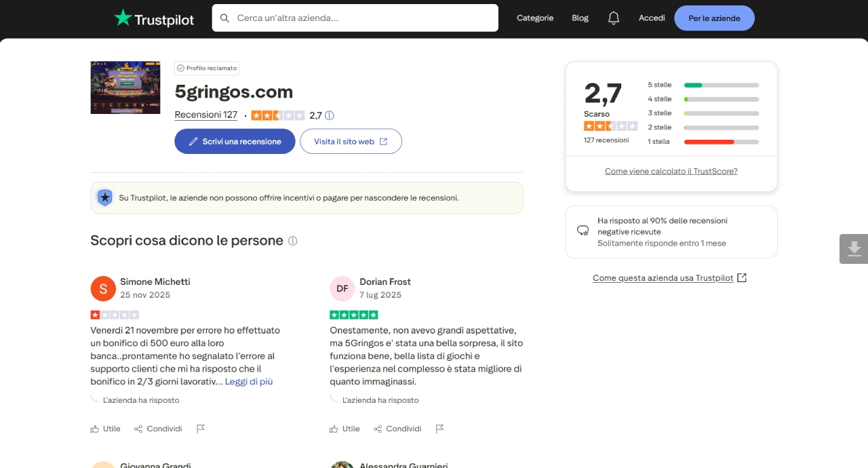Open the Blog section
This screenshot has width=868, height=468.
pos(580,18)
